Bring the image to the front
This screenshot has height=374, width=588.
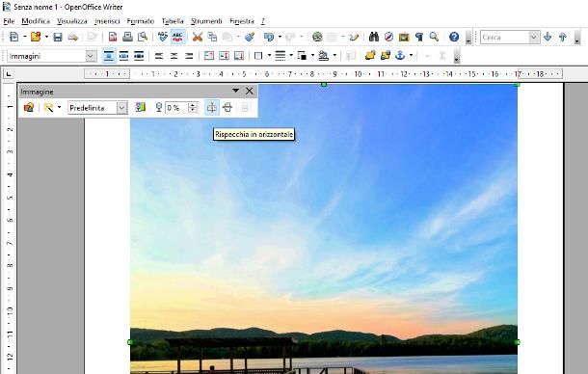point(370,56)
